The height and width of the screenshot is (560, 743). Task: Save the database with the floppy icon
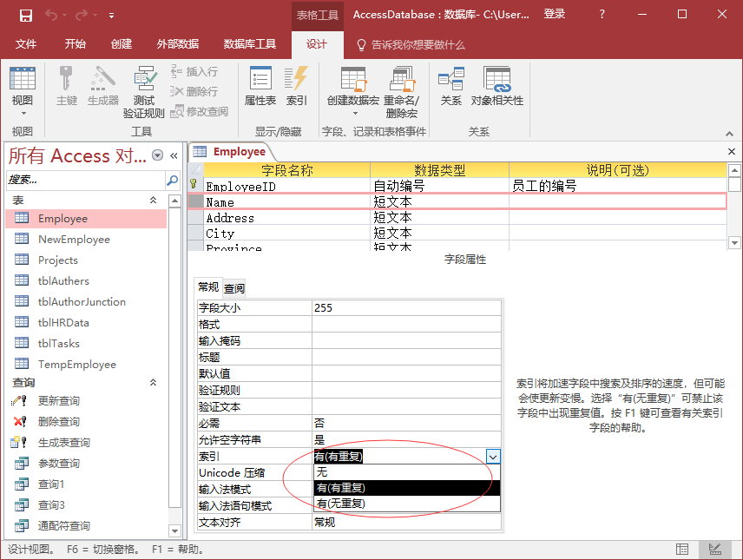(25, 15)
